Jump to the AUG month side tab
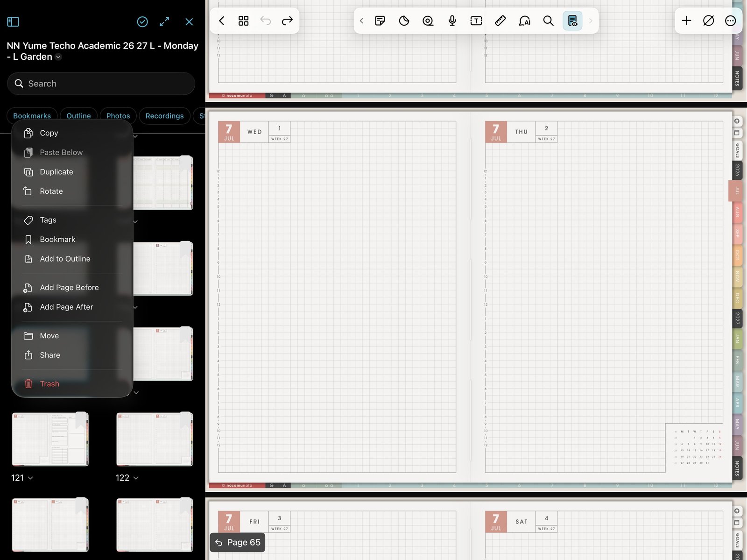747x560 pixels. click(737, 212)
